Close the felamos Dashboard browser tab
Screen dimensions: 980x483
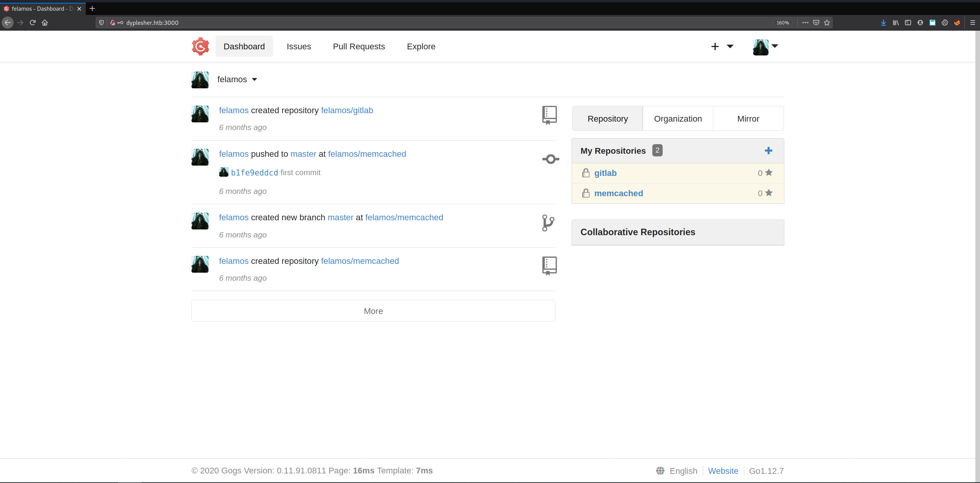[x=79, y=8]
